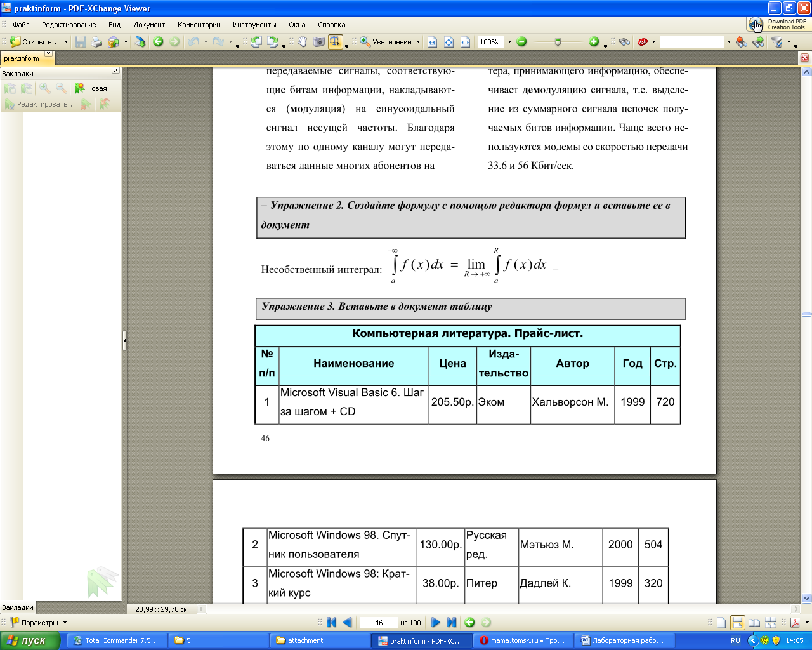Click the Undo arrow icon
812x650 pixels.
click(x=193, y=42)
